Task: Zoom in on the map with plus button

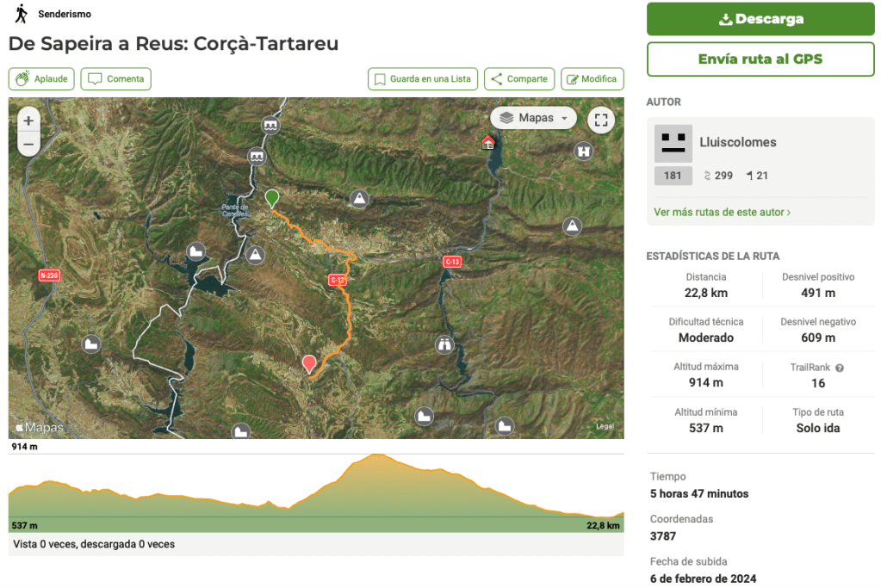Action: click(x=28, y=121)
